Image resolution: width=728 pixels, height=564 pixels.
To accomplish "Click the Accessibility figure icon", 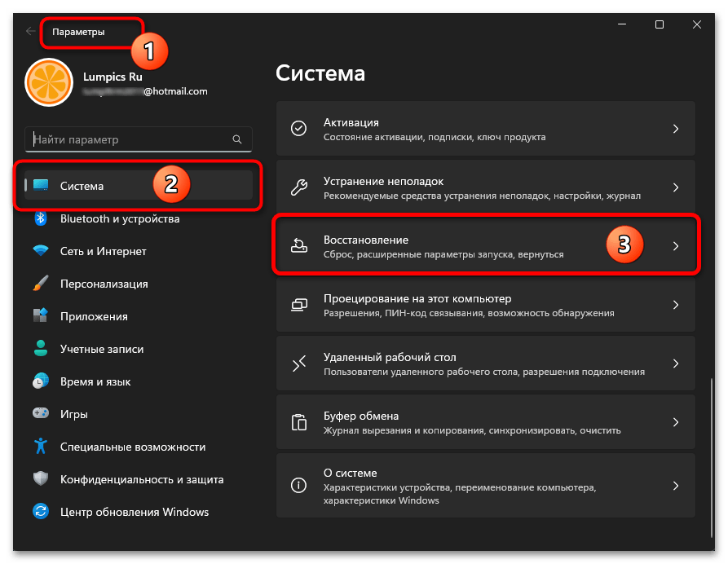I will point(41,446).
